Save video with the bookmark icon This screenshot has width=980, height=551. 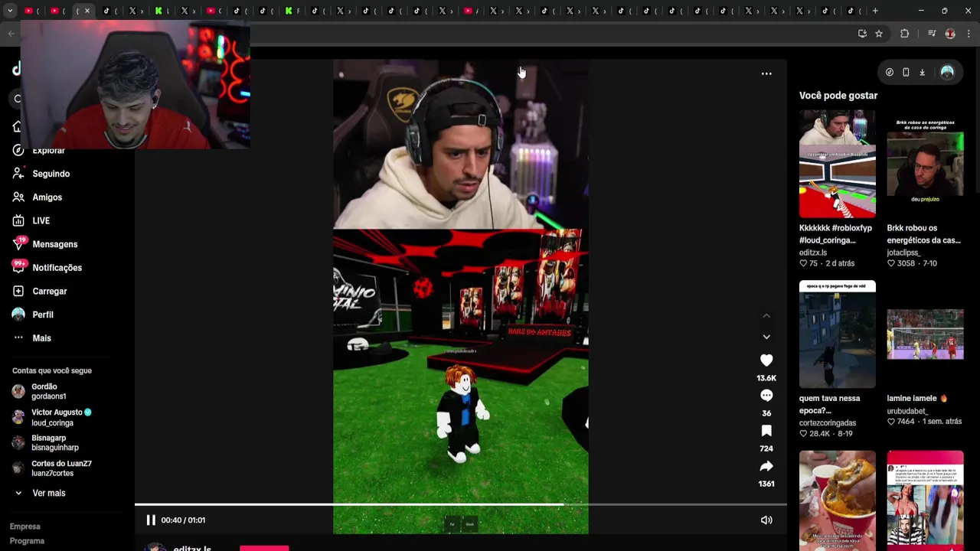coord(766,431)
